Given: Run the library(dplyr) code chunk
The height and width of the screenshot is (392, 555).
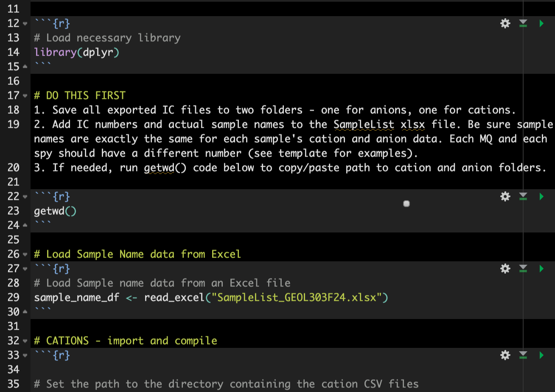Looking at the screenshot, I should coord(541,23).
